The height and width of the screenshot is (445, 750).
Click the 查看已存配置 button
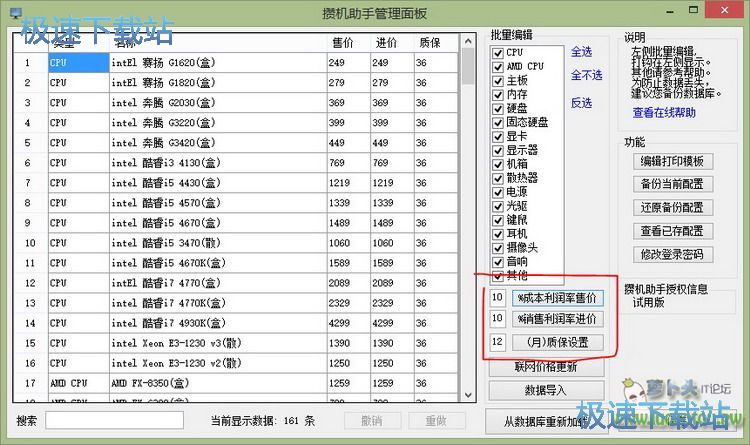(672, 231)
